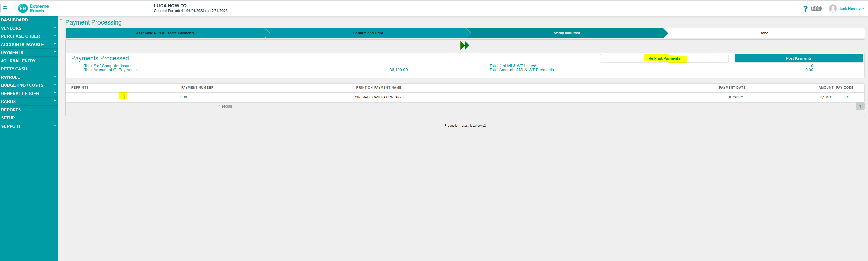Click the Extreme Reach logo
Viewport: 868px width, 261px height.
33,9
